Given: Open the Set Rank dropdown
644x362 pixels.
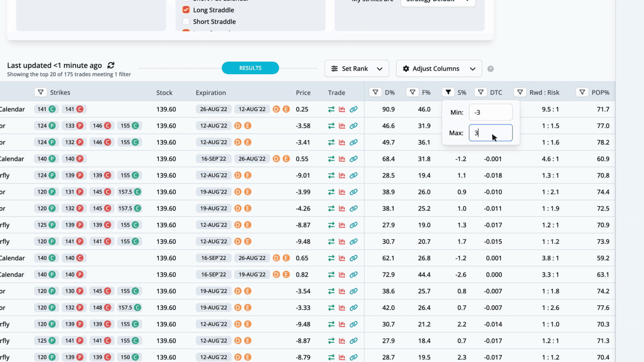Looking at the screenshot, I should pyautogui.click(x=357, y=68).
